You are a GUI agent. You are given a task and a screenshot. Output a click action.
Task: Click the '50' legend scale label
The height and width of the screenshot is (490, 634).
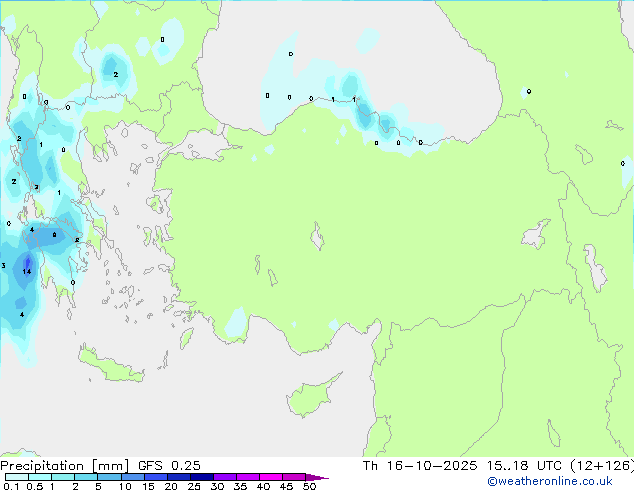click(x=309, y=486)
